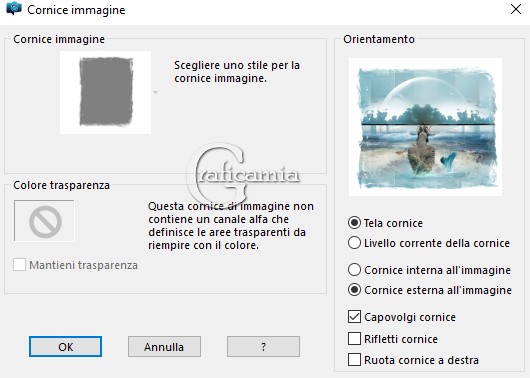The image size is (530, 378).
Task: Select the Tela cornice radio button
Action: point(354,223)
